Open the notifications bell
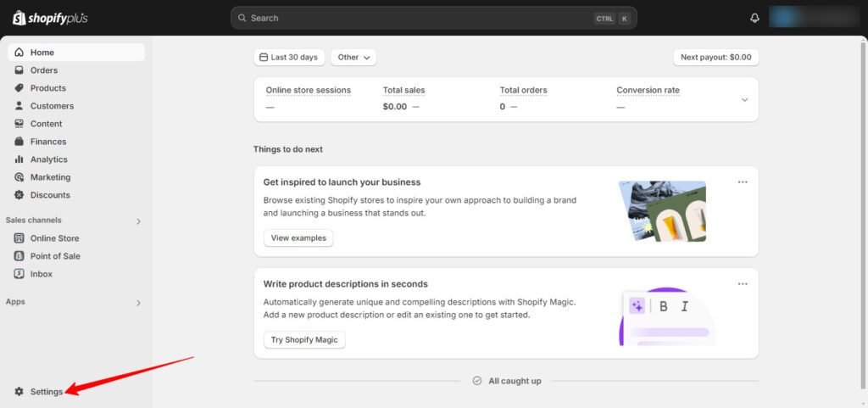The width and height of the screenshot is (868, 408). 754,18
